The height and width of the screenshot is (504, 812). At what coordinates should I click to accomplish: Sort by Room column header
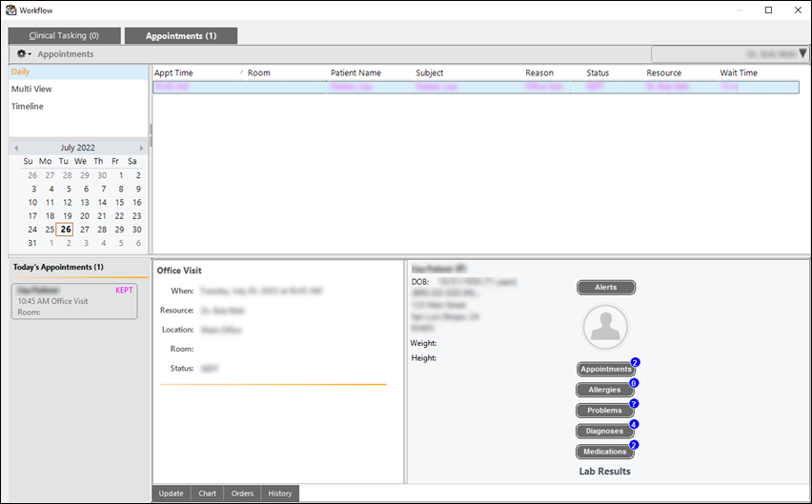259,73
